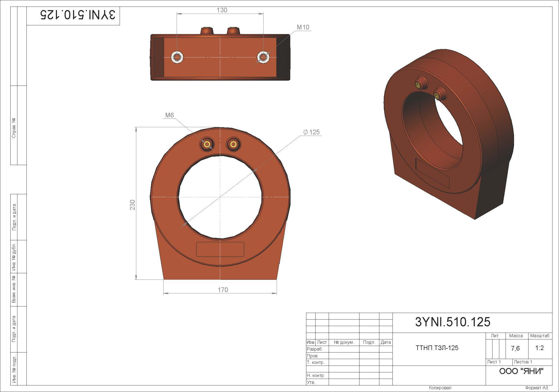This screenshot has width=559, height=392.
Task: Click the Н. контр. row label
Action: (x=316, y=375)
